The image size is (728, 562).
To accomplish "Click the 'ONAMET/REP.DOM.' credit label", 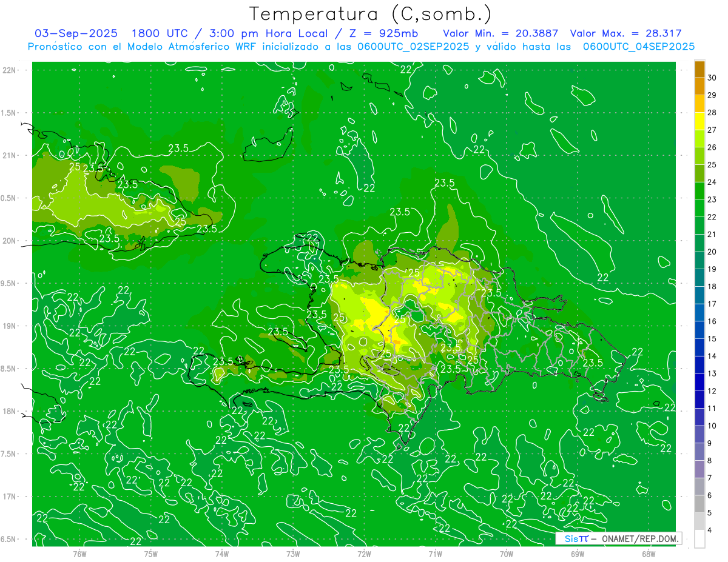I will [x=639, y=538].
